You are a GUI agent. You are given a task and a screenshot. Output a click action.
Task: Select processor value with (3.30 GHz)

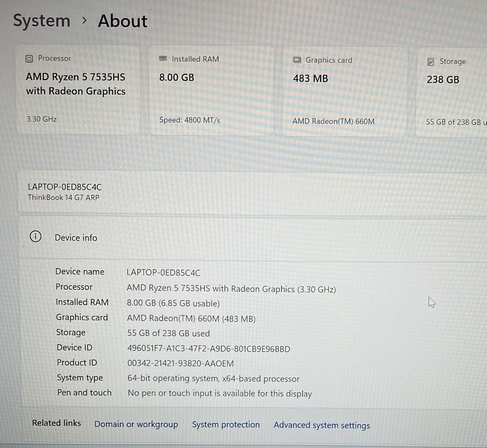tap(231, 289)
